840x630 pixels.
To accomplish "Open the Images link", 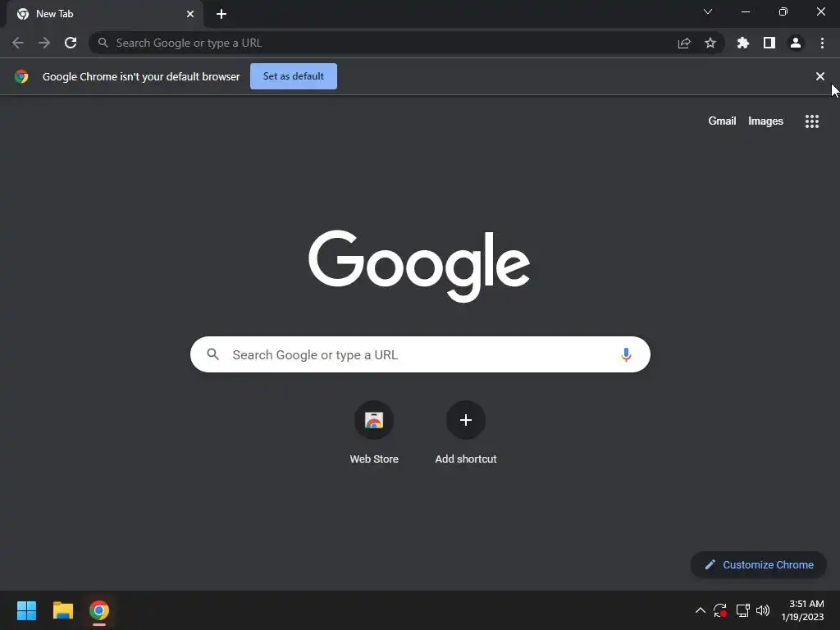I will (x=765, y=121).
